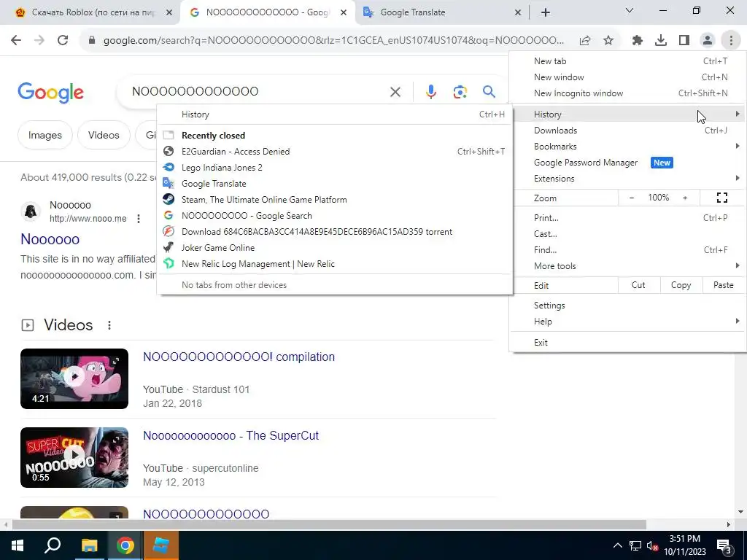Reopen Lego Indiana Jones 2 tab
The height and width of the screenshot is (560, 747).
(335, 168)
